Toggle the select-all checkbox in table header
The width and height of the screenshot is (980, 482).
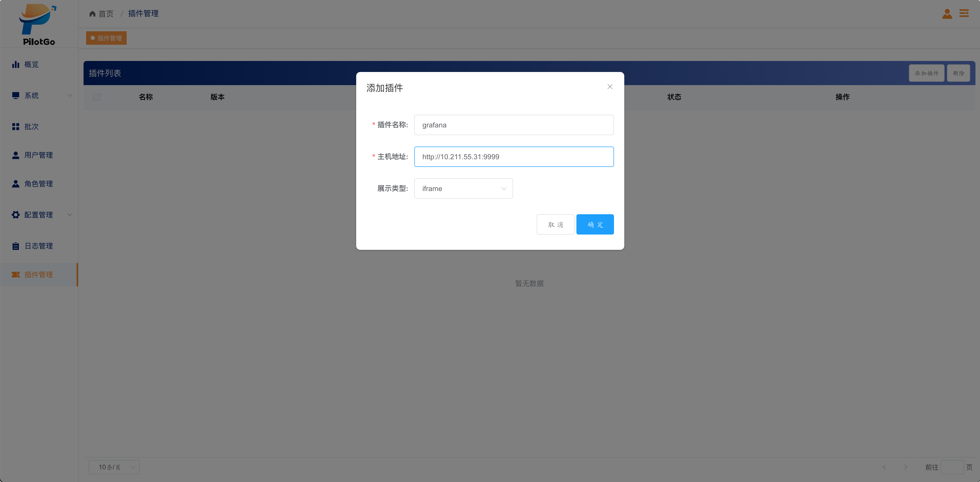point(97,97)
